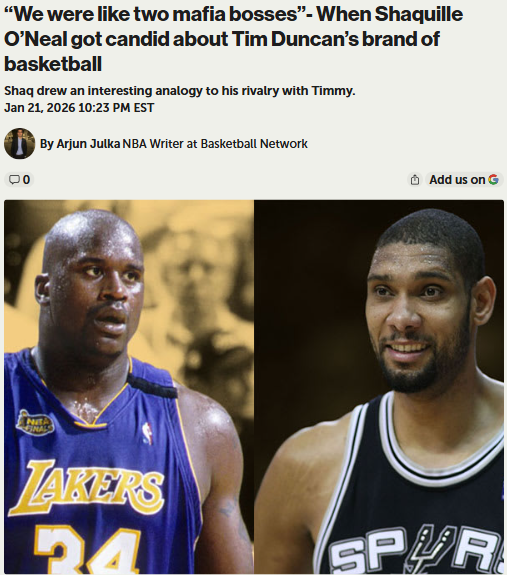Click the NBA Writer at Basketball Network text

pyautogui.click(x=215, y=143)
